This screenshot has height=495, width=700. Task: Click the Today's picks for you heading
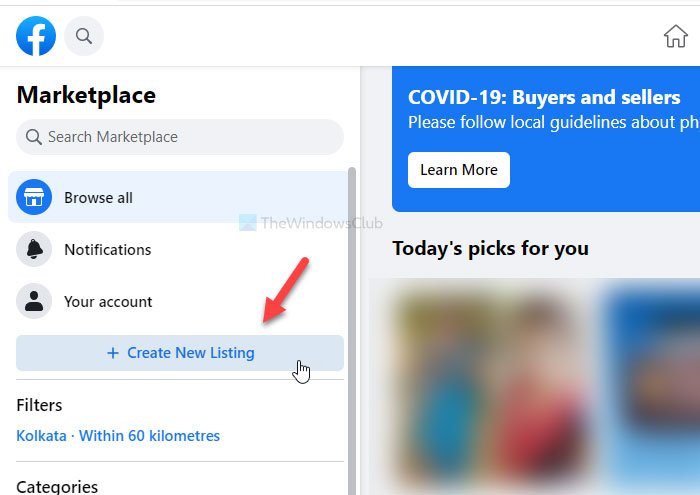490,248
